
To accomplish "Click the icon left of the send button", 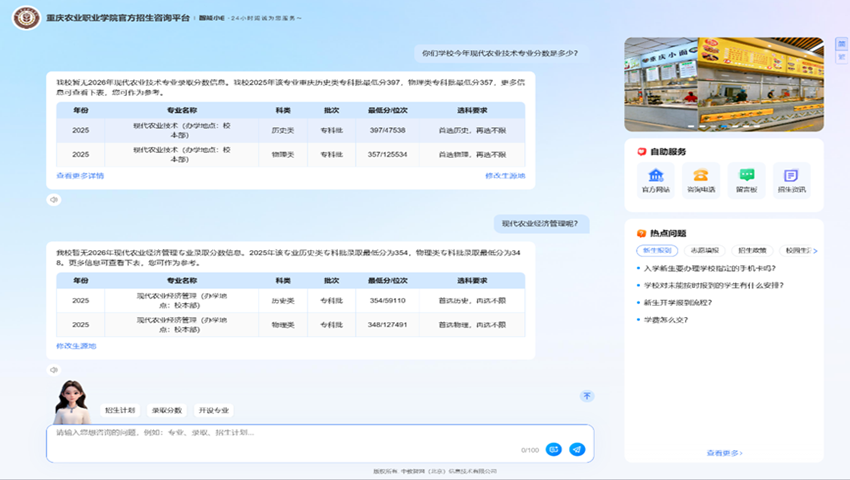I will tap(553, 450).
